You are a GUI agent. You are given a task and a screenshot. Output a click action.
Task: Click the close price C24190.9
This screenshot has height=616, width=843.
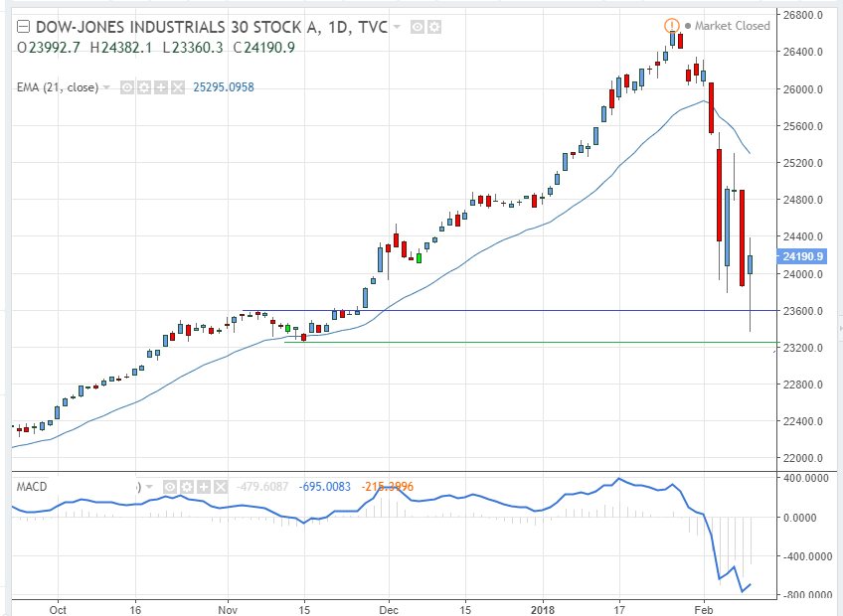[264, 48]
